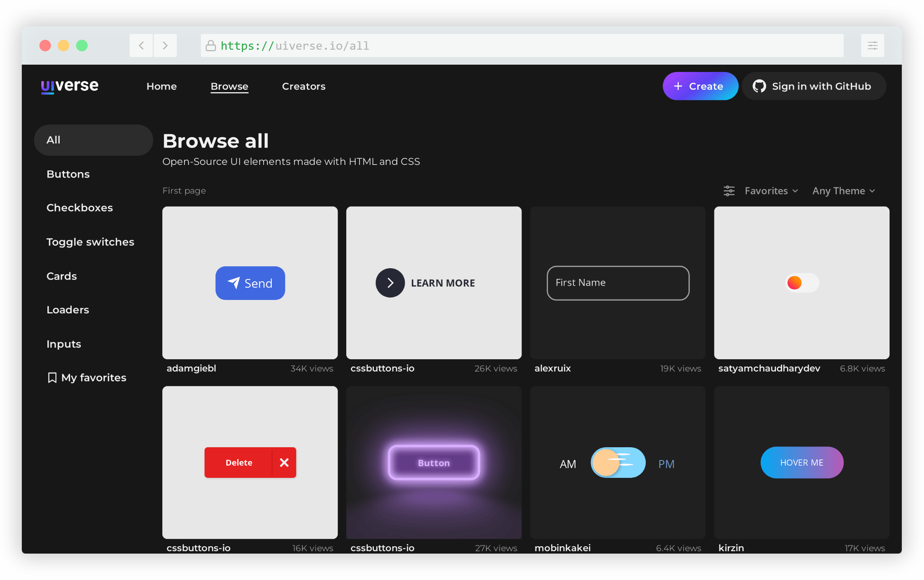
Task: Switch to the Creators page
Action: tap(303, 86)
